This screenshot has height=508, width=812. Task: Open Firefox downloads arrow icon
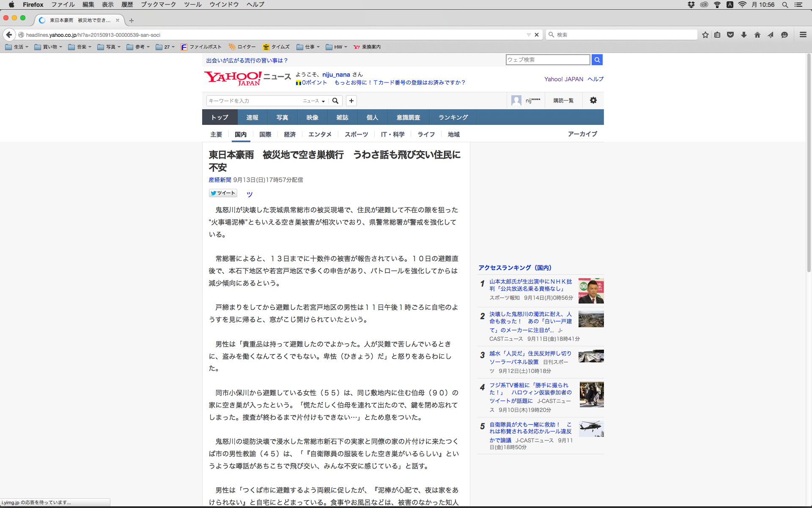point(744,35)
